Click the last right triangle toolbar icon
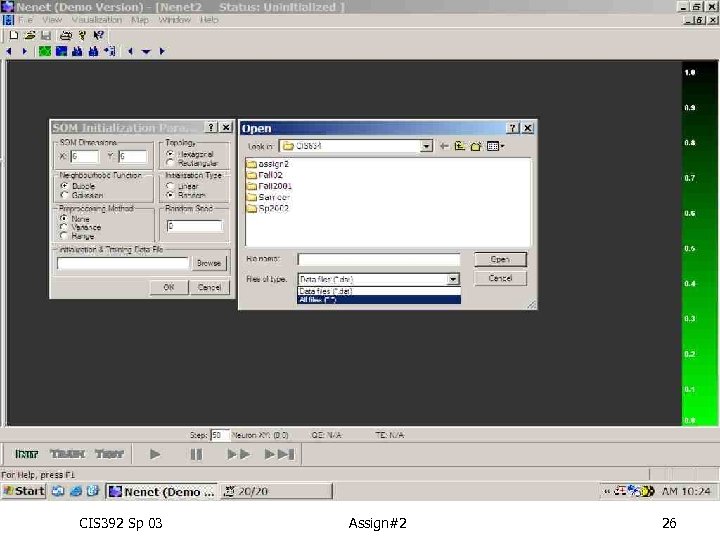Screen dimensions: 720x540 pos(162,51)
